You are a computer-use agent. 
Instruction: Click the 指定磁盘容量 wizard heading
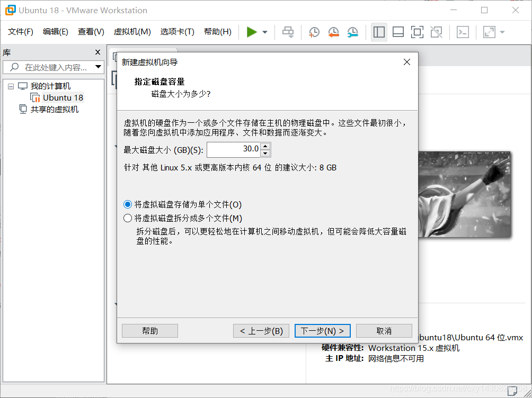coord(159,82)
